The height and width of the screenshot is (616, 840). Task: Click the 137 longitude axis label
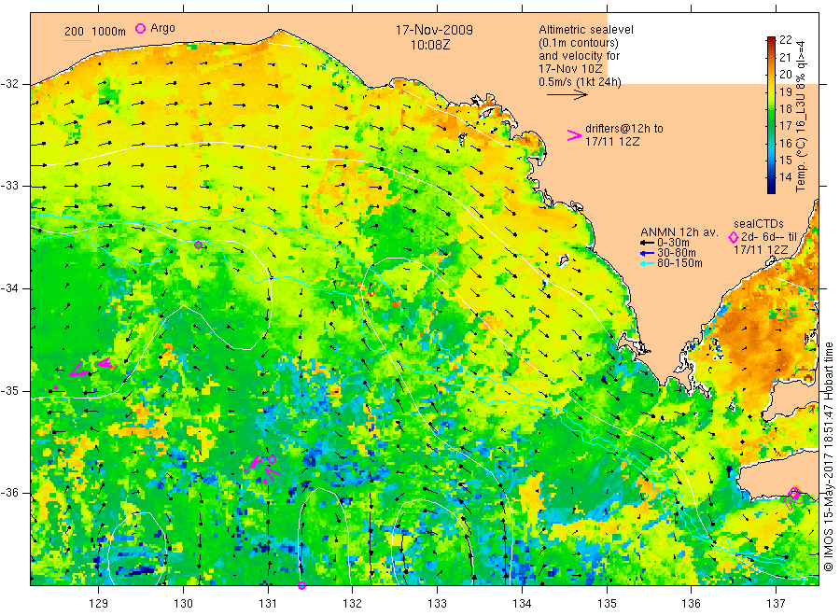point(776,604)
